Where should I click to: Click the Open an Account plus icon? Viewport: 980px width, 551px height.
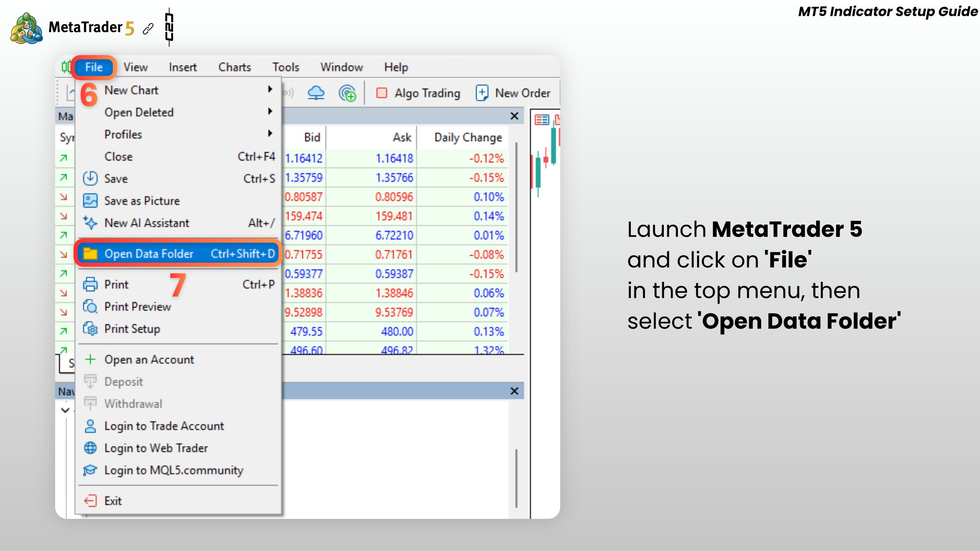[90, 359]
